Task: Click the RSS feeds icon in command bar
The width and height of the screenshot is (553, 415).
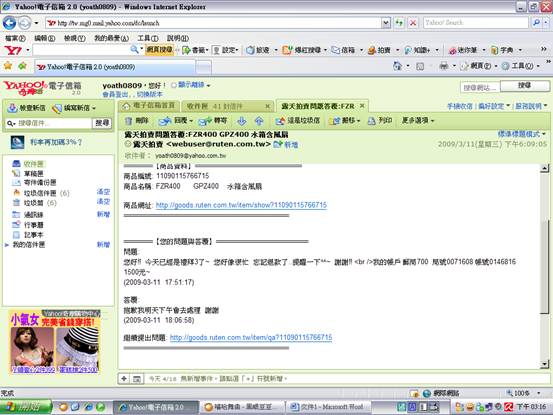Action: click(x=420, y=66)
